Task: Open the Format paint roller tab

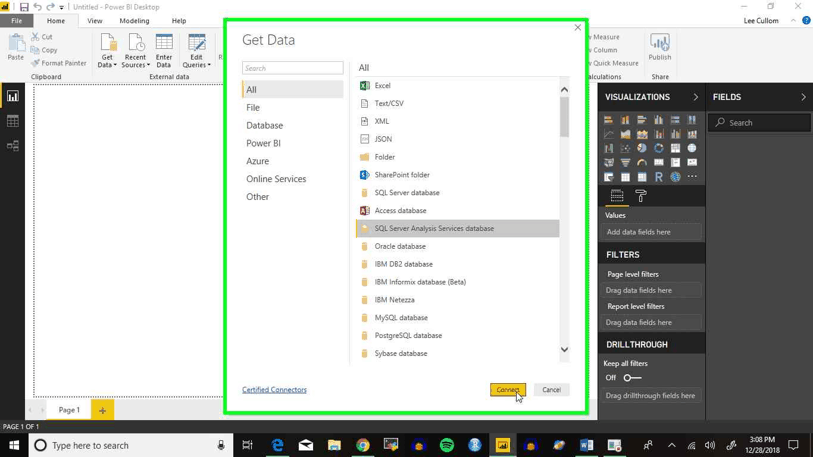Action: pyautogui.click(x=641, y=196)
